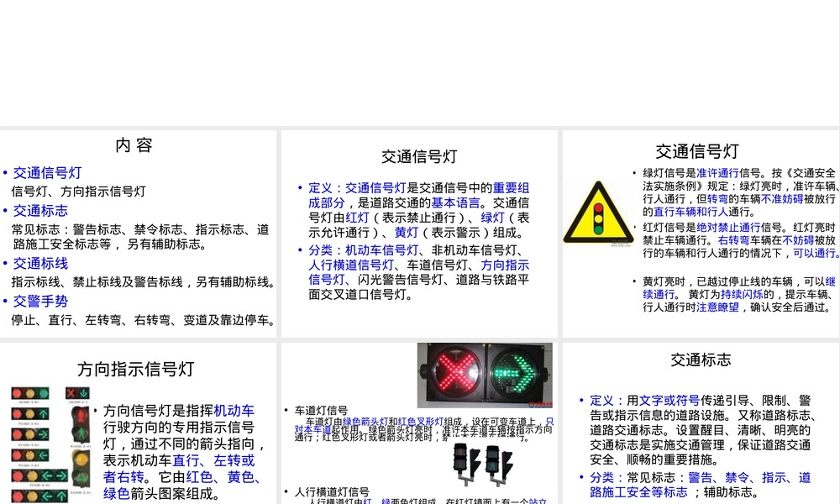This screenshot has height=504, width=840.
Task: Select the 分类：常见标志：警告、禁令 bullet
Action: coord(701,485)
